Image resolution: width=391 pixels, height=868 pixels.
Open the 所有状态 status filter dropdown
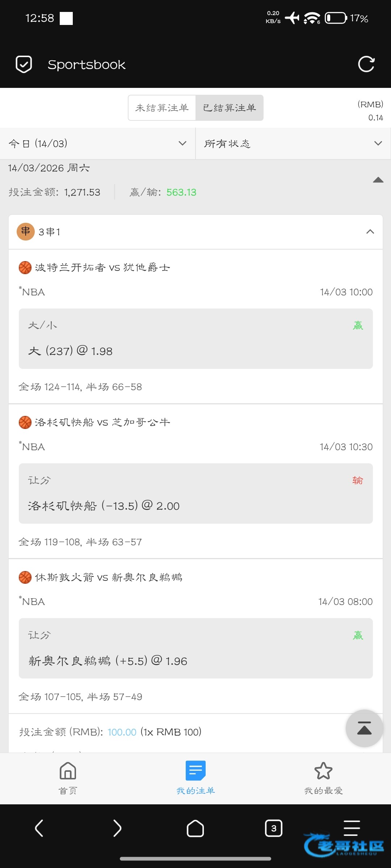tap(293, 144)
